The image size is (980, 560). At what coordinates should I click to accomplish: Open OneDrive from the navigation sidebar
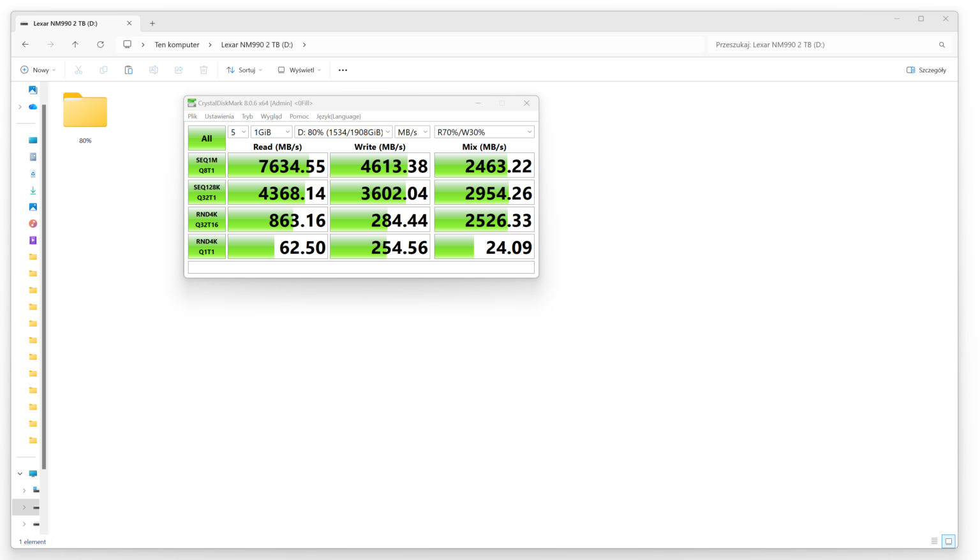[x=33, y=107]
